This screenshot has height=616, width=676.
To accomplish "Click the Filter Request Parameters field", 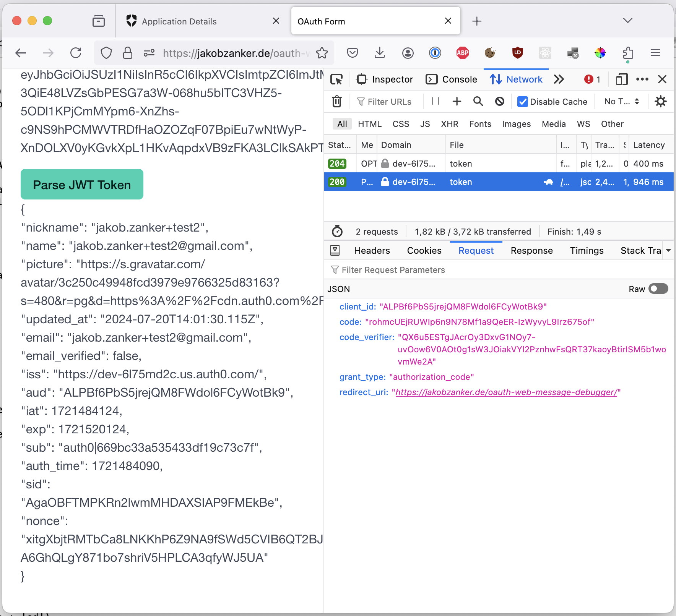I will click(499, 270).
